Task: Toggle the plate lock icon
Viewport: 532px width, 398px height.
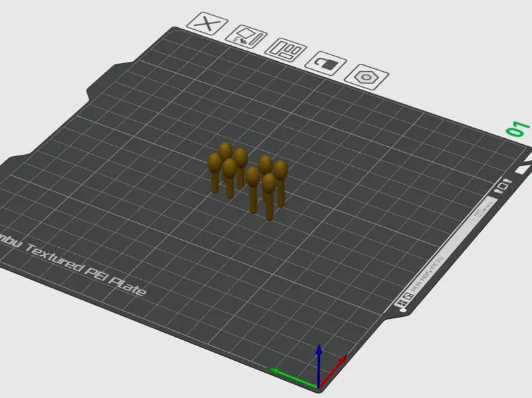Action: (326, 63)
